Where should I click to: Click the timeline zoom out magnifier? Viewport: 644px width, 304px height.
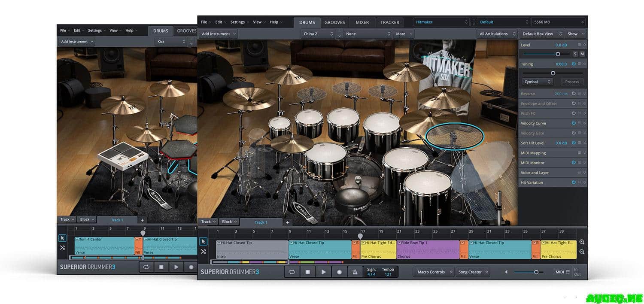point(582,252)
